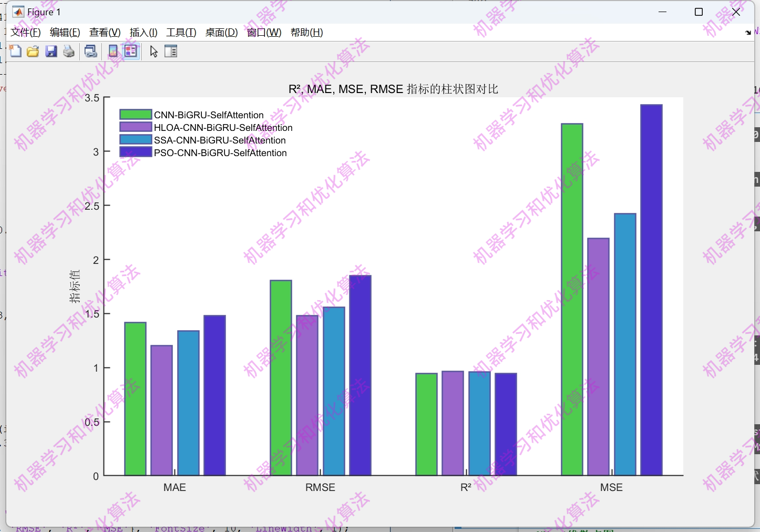Viewport: 760px width, 532px height.
Task: Open the property editor panel
Action: [x=171, y=51]
